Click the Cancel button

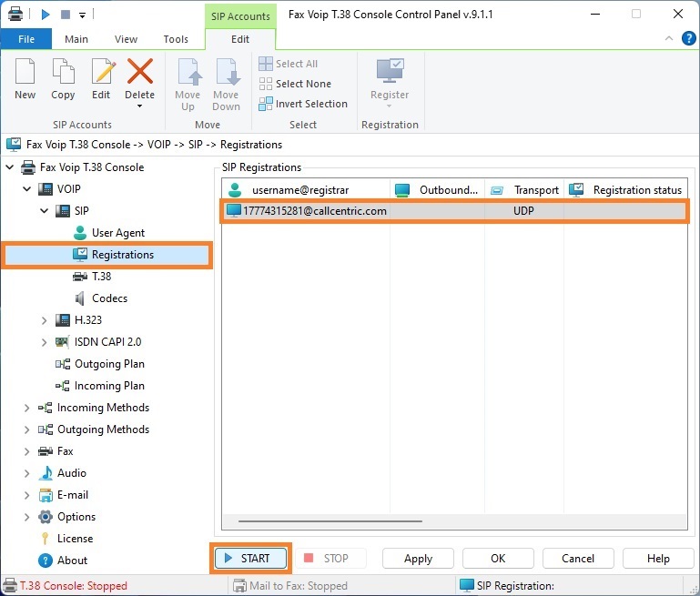tap(578, 559)
